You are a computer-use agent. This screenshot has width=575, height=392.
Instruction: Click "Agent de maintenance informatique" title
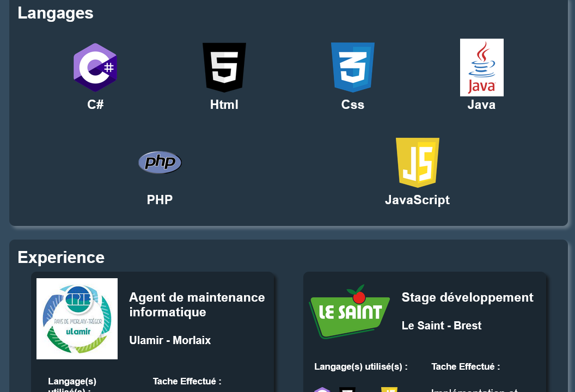point(197,305)
